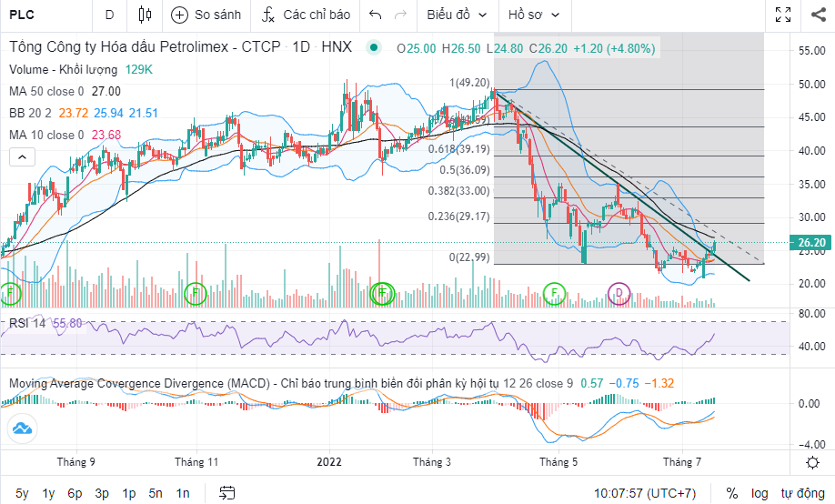
Task: Open the candlestick chart style selector
Action: click(x=145, y=15)
